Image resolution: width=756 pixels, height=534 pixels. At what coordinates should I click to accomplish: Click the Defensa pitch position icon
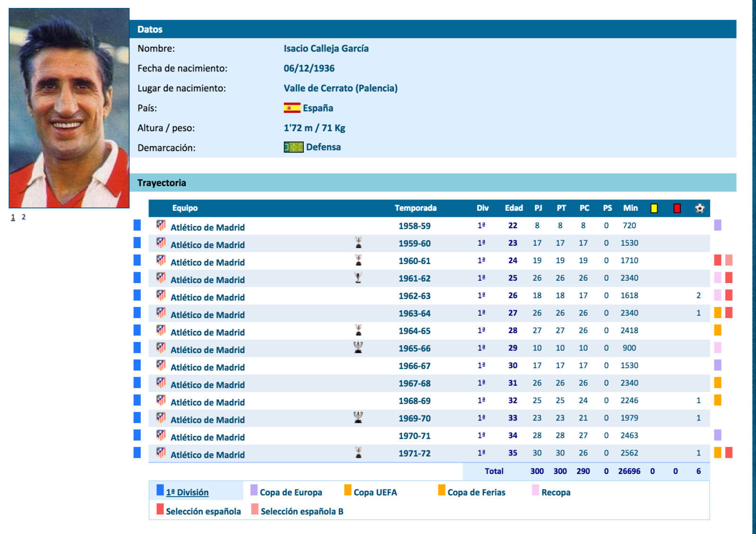click(293, 147)
